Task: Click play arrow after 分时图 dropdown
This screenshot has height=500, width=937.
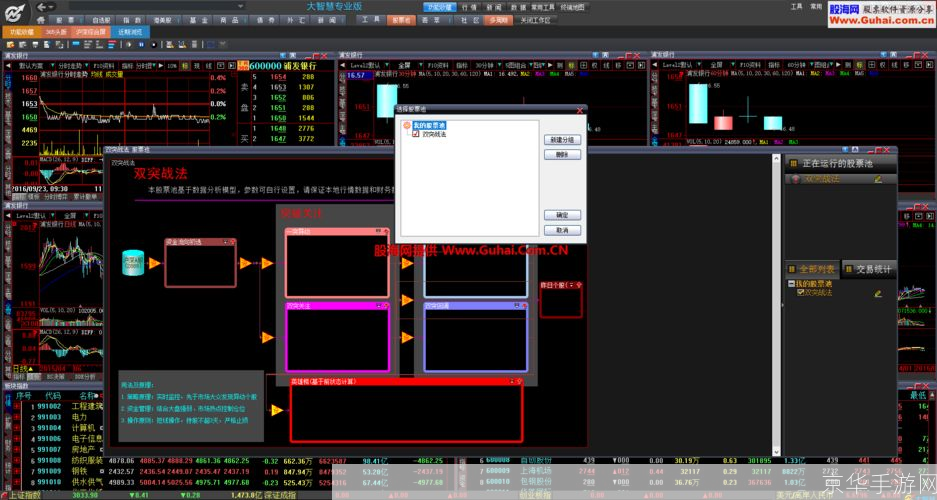Action: pos(161,65)
